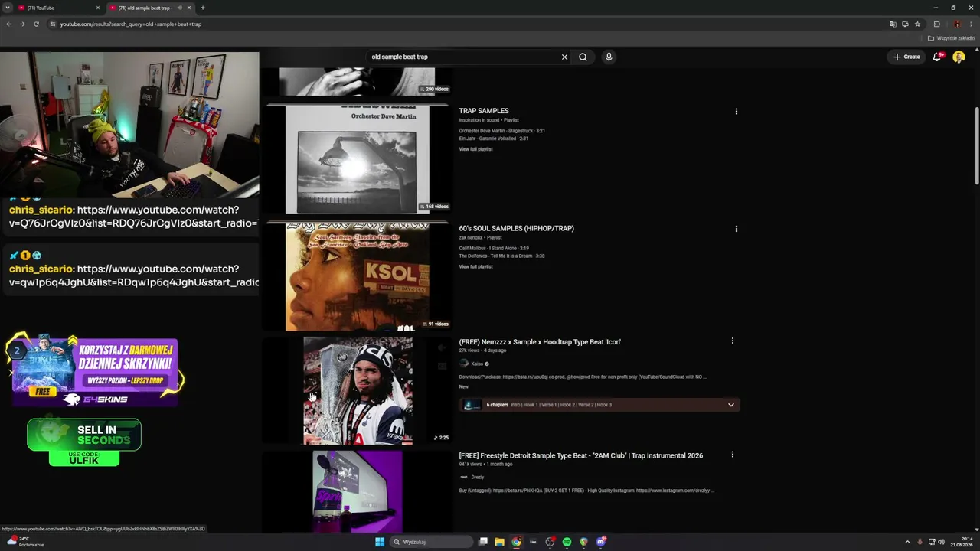This screenshot has height=551, width=980.
Task: Open YouTube notifications bell
Action: point(937,57)
